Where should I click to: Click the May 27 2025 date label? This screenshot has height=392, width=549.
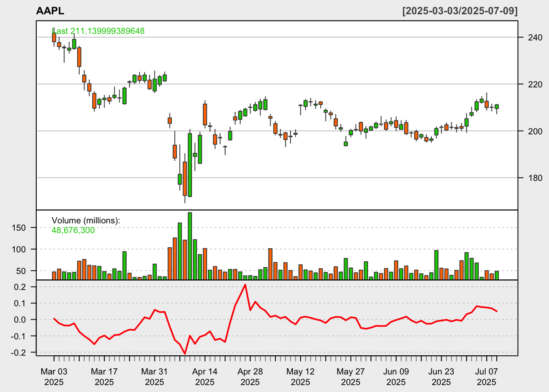350,377
